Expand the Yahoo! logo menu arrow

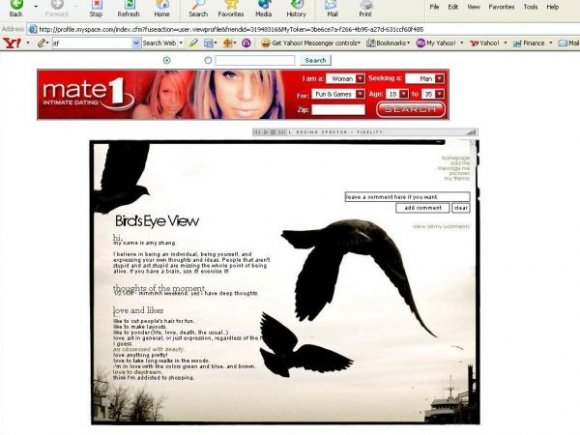point(28,43)
